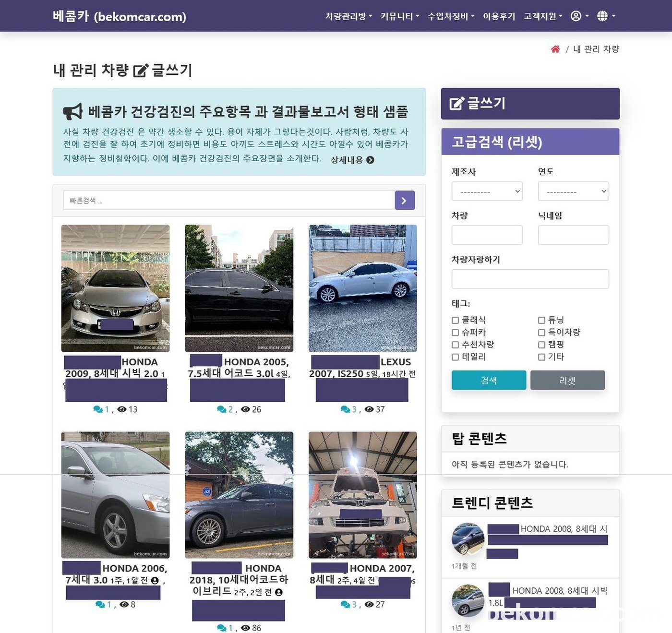Click eye view icon showing 13 views
This screenshot has height=633, width=672.
(122, 409)
